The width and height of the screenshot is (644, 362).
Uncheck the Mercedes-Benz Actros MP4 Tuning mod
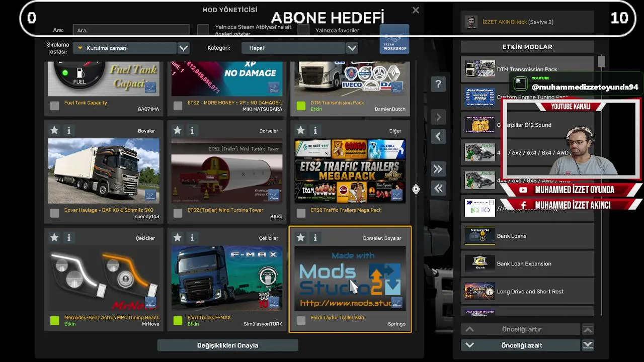click(x=55, y=320)
